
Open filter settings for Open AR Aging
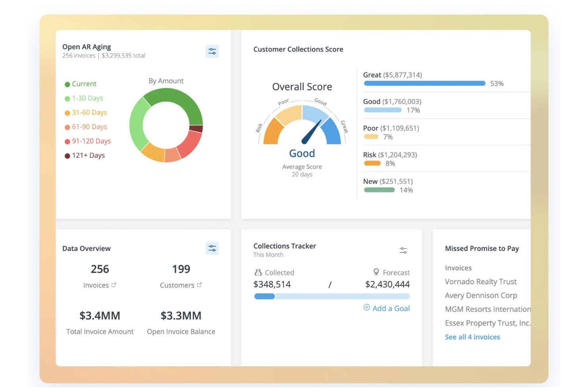pos(212,51)
